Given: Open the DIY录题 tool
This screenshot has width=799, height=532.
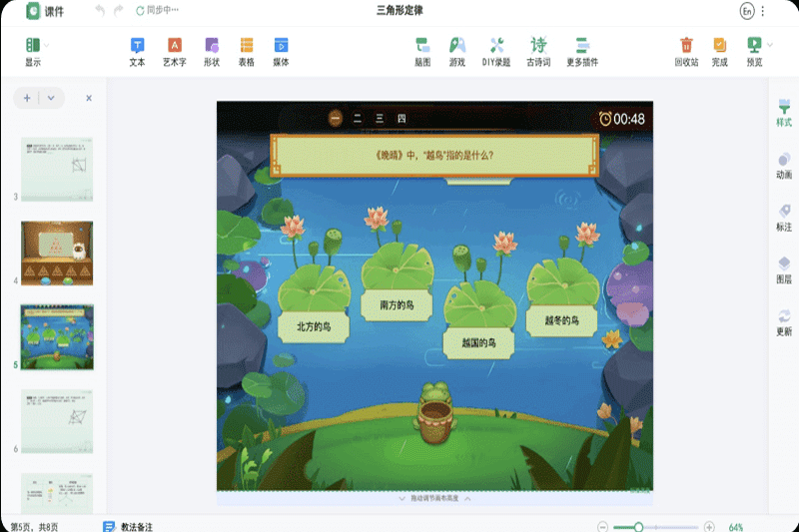Looking at the screenshot, I should click(x=496, y=52).
